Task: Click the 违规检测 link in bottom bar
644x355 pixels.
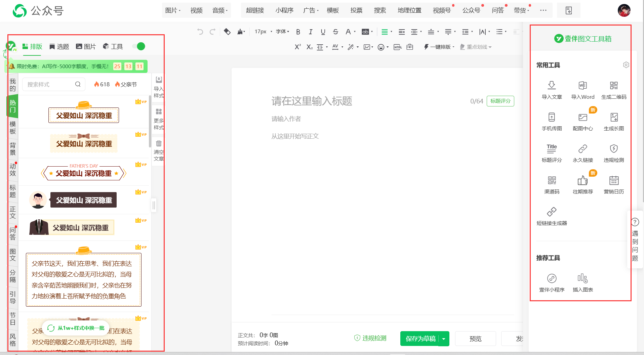Action: pyautogui.click(x=370, y=338)
